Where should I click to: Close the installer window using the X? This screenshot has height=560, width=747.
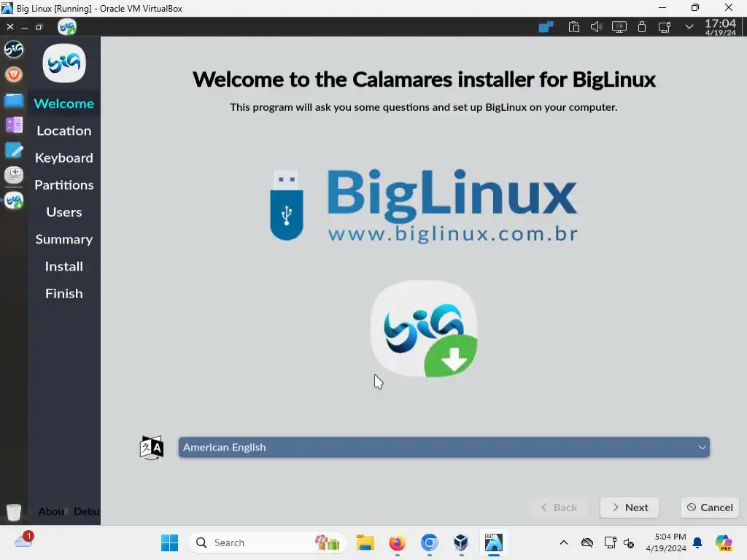coord(10,27)
